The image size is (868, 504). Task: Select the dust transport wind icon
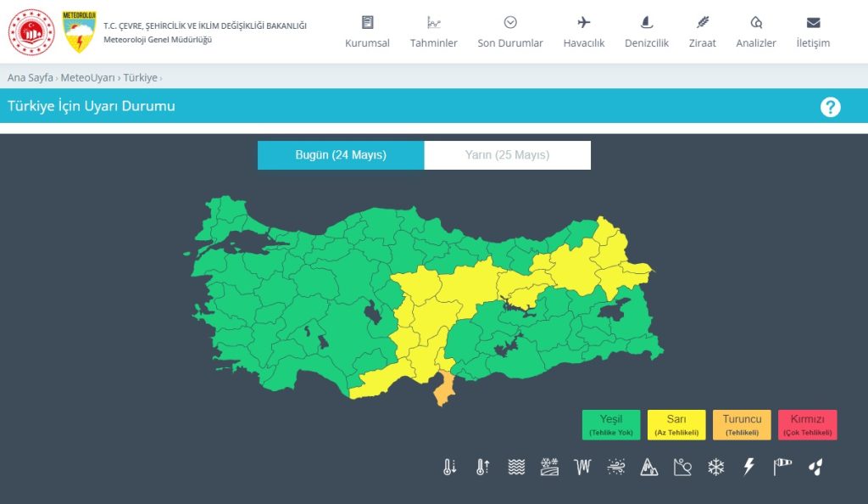point(616,467)
